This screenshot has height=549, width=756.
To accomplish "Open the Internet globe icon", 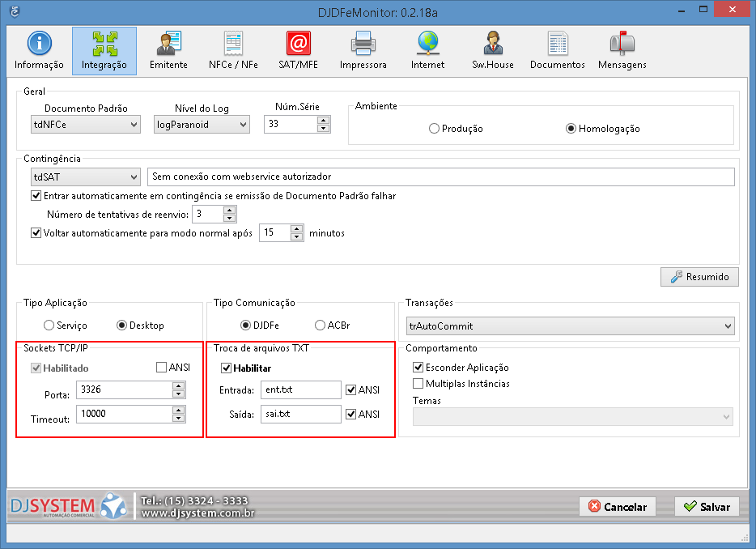I will (427, 44).
